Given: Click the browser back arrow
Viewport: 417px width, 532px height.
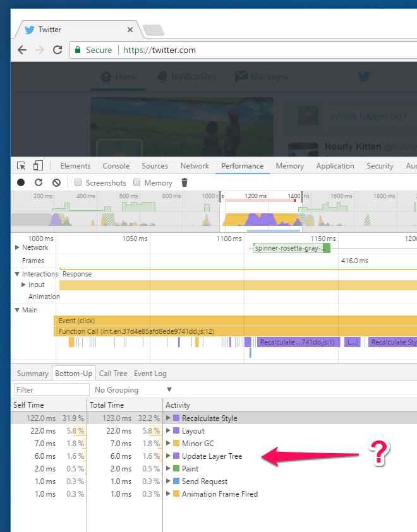Looking at the screenshot, I should 22,50.
